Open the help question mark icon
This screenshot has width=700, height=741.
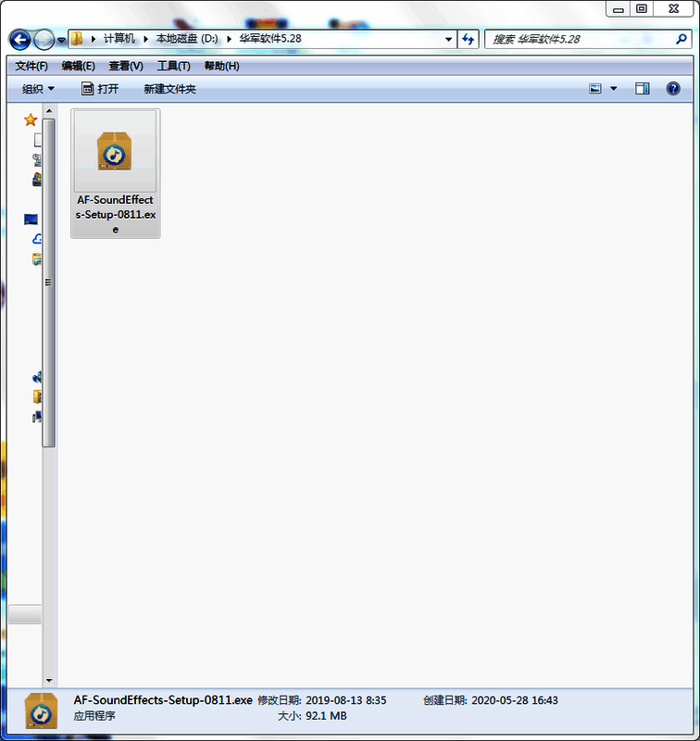coord(673,89)
